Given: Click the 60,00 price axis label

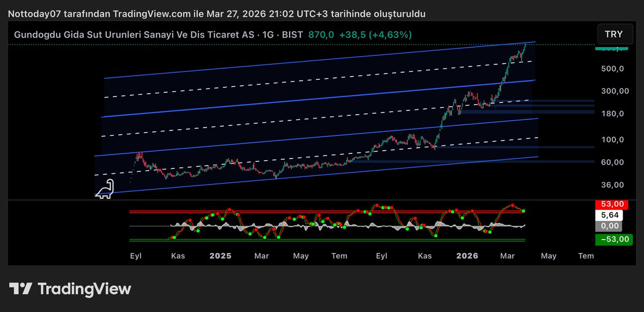Looking at the screenshot, I should coord(612,162).
